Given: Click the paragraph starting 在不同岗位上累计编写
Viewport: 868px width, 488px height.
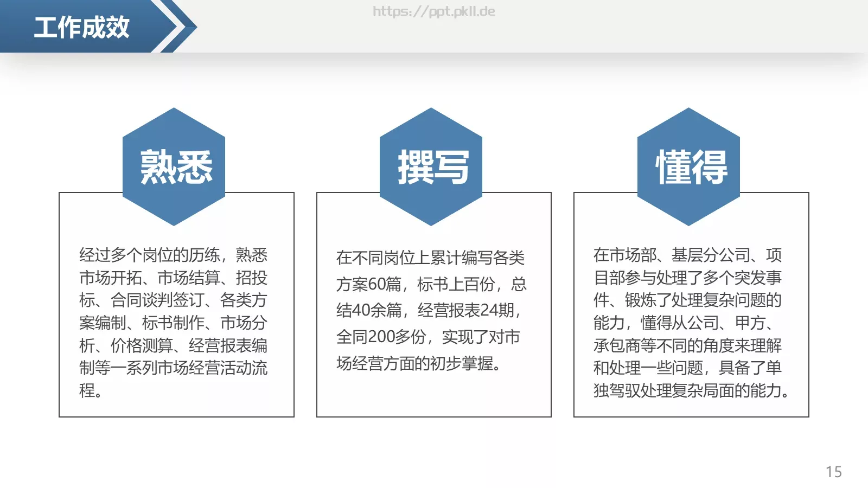Looking at the screenshot, I should click(x=431, y=310).
